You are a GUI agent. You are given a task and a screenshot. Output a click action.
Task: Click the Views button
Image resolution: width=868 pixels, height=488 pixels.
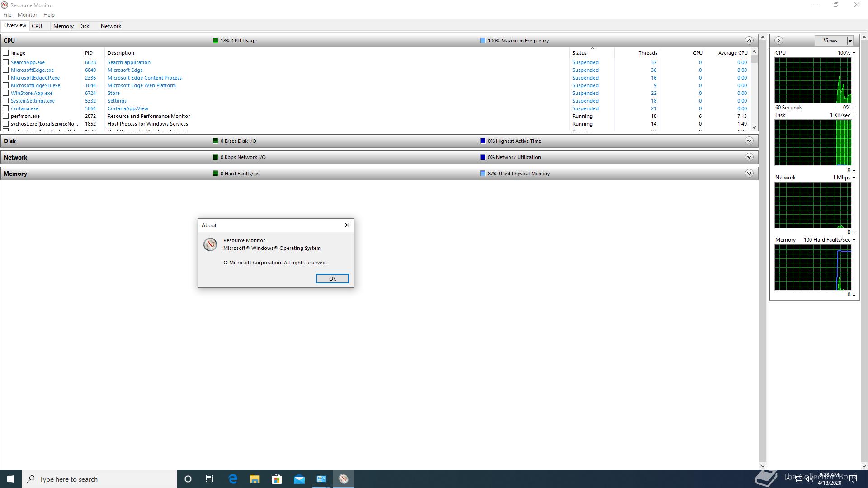(830, 41)
